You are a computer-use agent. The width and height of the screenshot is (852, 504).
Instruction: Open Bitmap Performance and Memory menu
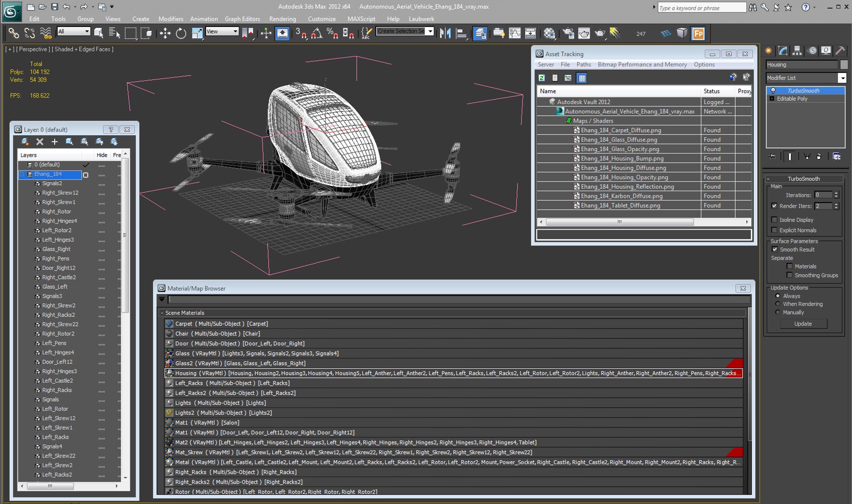(642, 64)
